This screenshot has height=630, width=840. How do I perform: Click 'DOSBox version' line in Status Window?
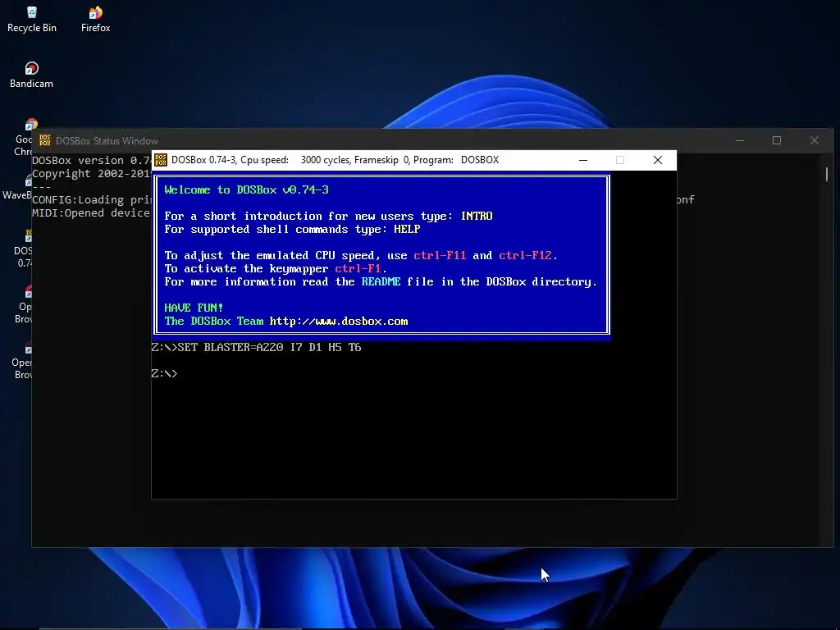[x=92, y=160]
